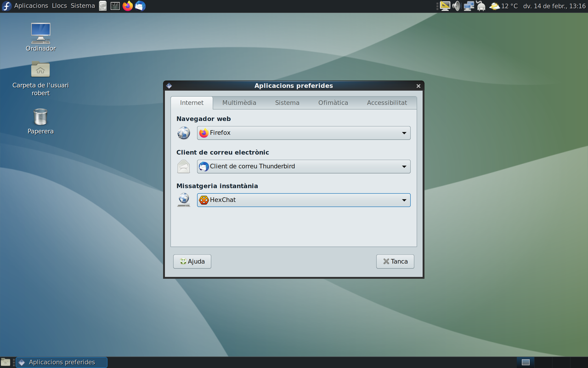Click the envelope icon beside mail client
The image size is (588, 368).
tap(184, 167)
